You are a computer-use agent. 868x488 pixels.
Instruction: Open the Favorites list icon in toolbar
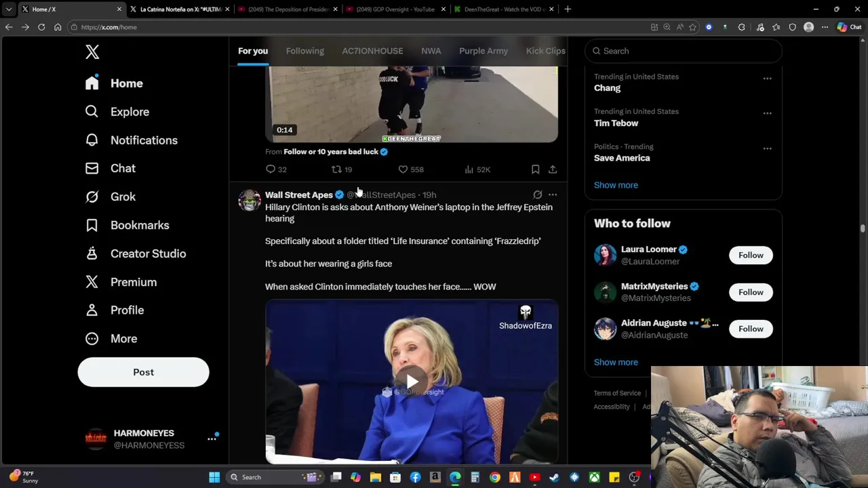click(776, 27)
